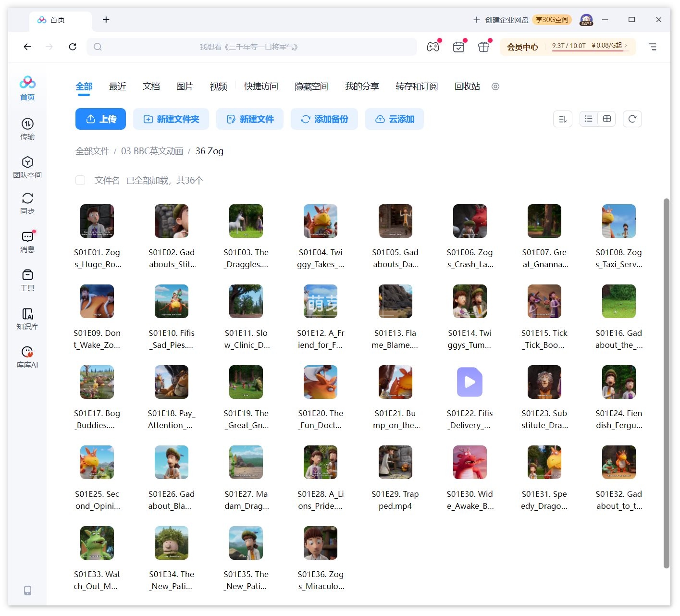
Task: Switch to the 视频 tab
Action: pos(218,86)
